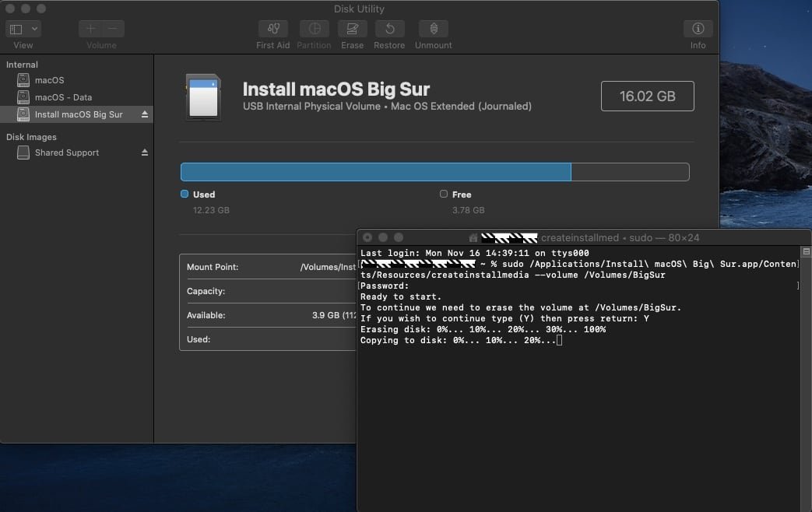Click the Erasing disk progress line

click(x=483, y=329)
